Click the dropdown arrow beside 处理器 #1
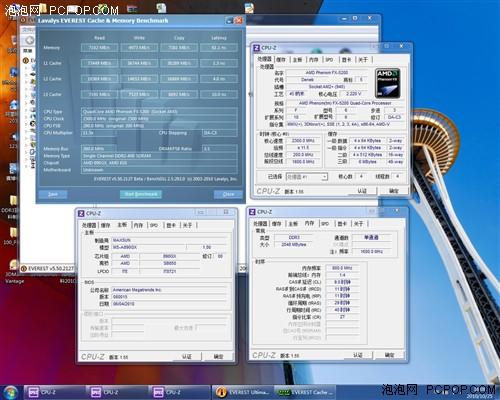This screenshot has width=500, height=400. (x=324, y=177)
